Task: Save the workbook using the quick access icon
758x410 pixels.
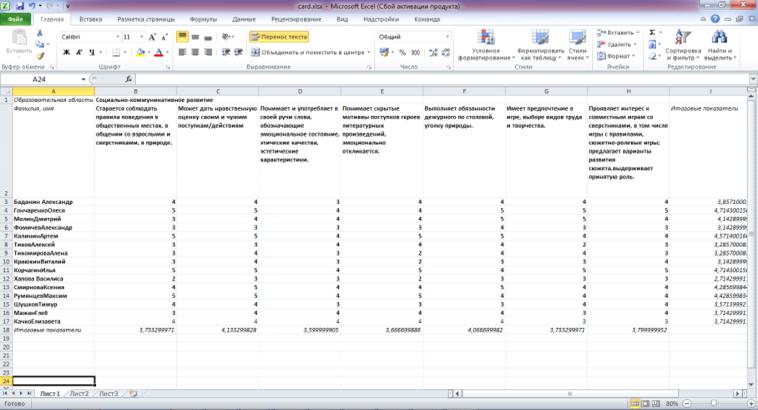Action: [21, 6]
